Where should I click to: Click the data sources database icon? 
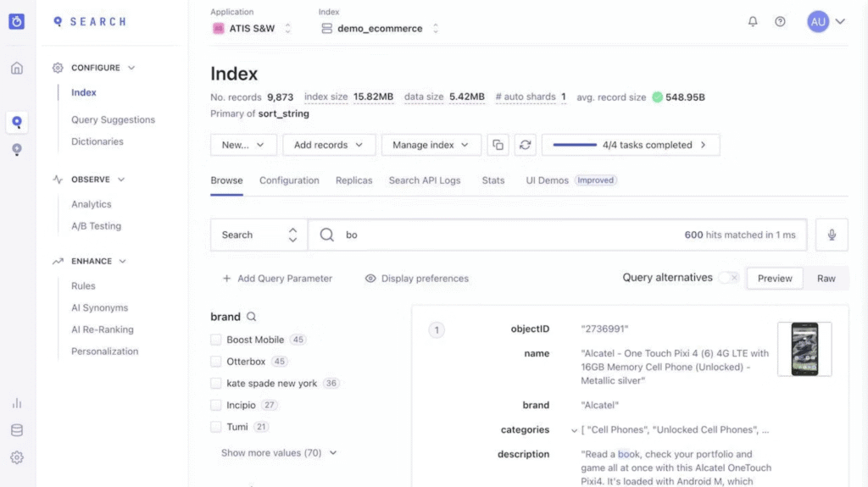pos(17,430)
